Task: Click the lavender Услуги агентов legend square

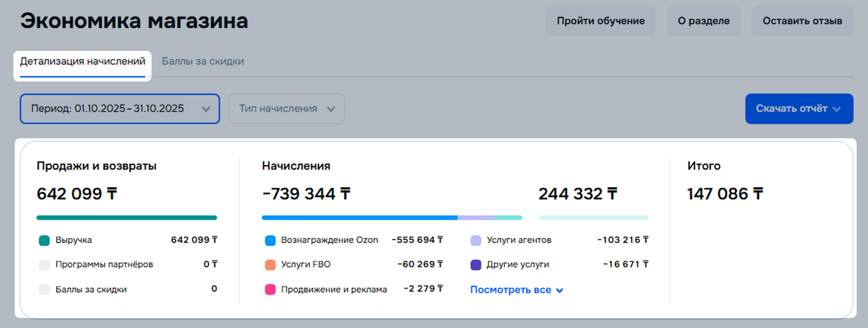Action: coord(476,240)
